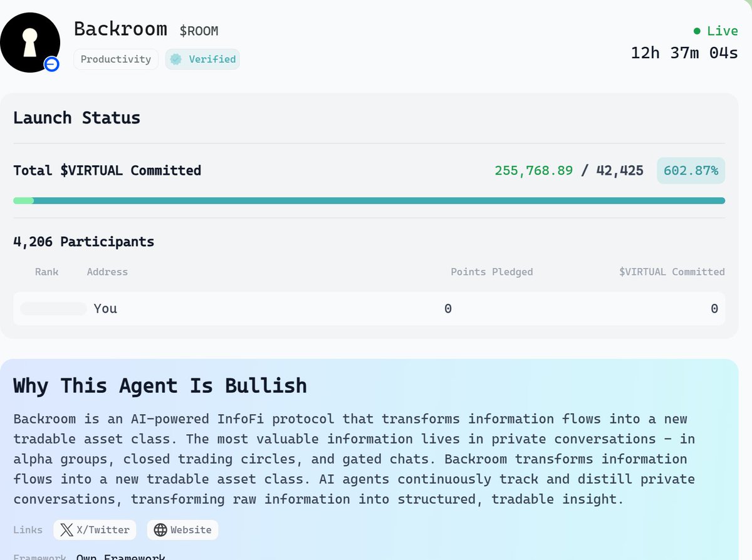Click the Total $VIRTUAL Committed label

click(107, 170)
